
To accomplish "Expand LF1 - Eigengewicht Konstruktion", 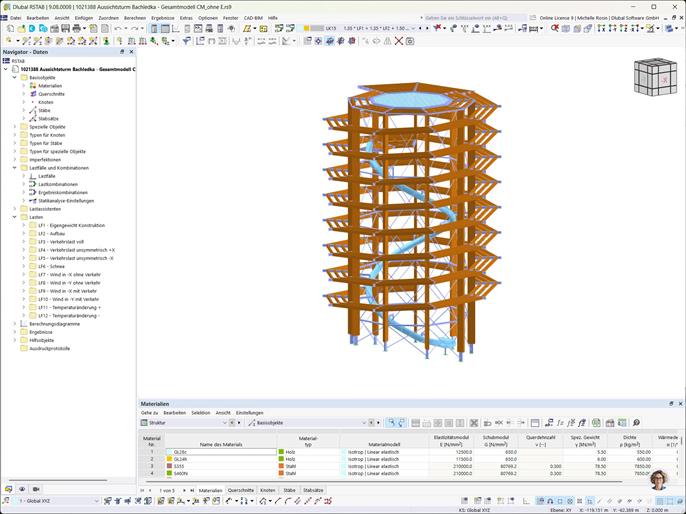I will [x=24, y=225].
